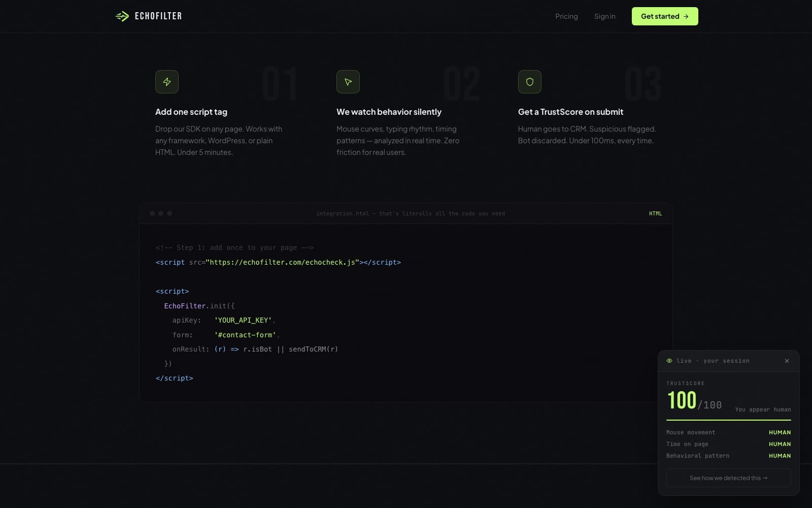This screenshot has height=508, width=812.
Task: Click the 'YOUR_API_KEY' string value
Action: (x=243, y=320)
